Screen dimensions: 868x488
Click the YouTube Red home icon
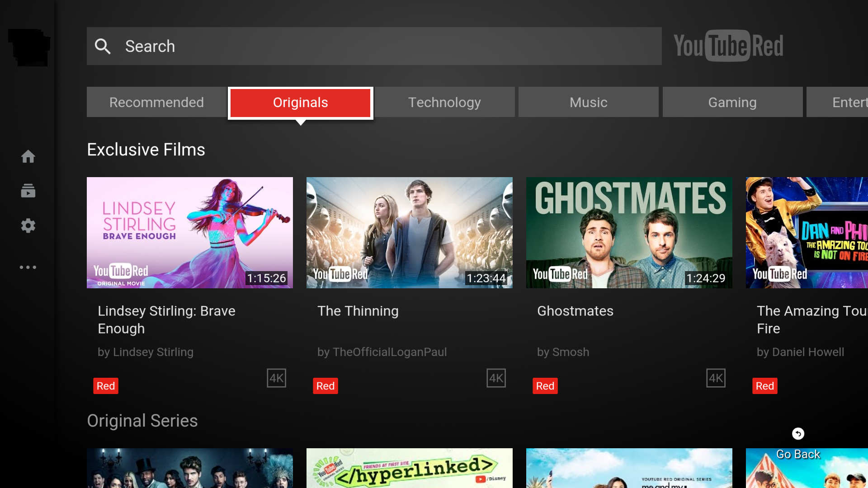[x=28, y=156]
